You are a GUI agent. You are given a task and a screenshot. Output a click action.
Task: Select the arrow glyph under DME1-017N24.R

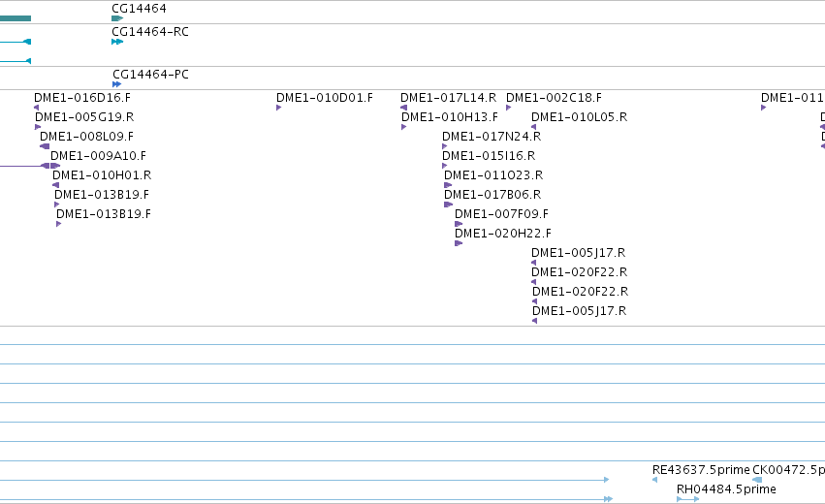point(445,146)
